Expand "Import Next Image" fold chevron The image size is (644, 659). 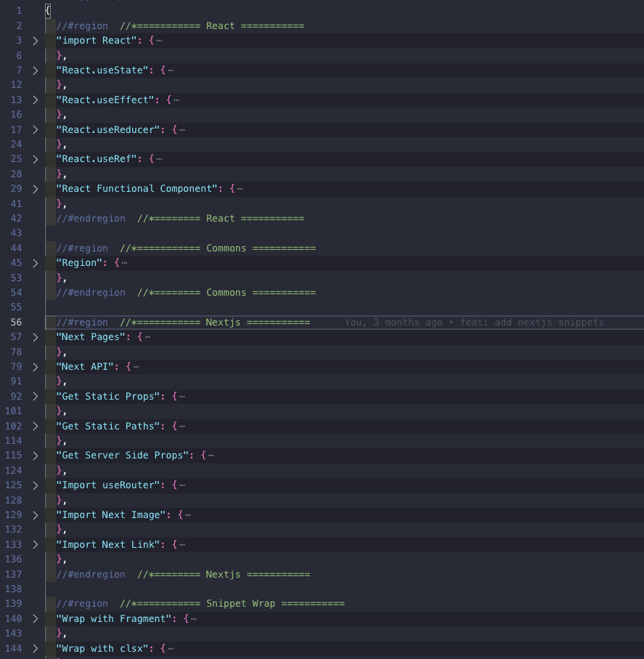tap(36, 515)
